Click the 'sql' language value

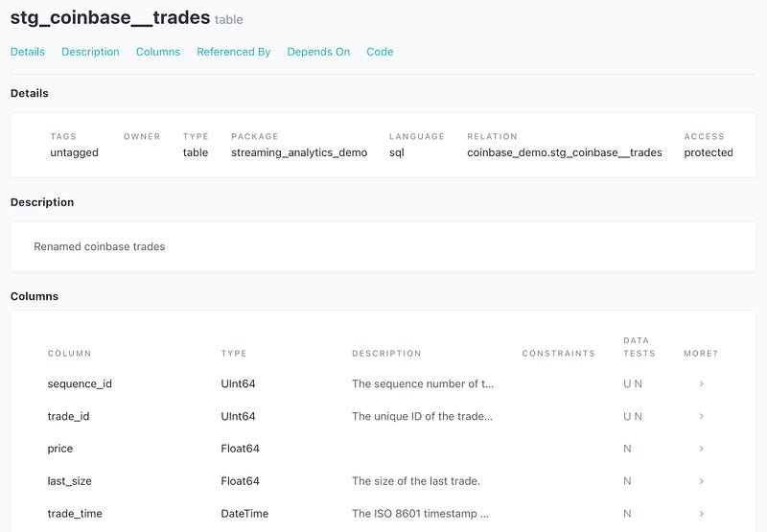[x=397, y=152]
